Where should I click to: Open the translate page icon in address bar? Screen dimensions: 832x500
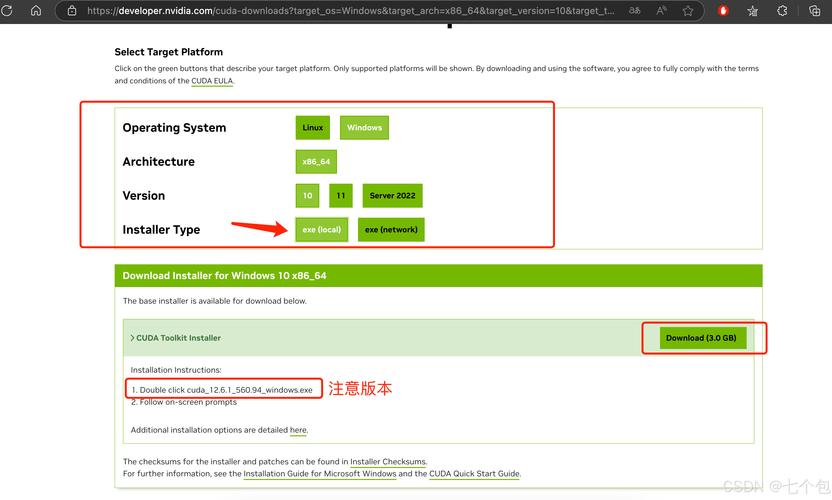pyautogui.click(x=635, y=11)
